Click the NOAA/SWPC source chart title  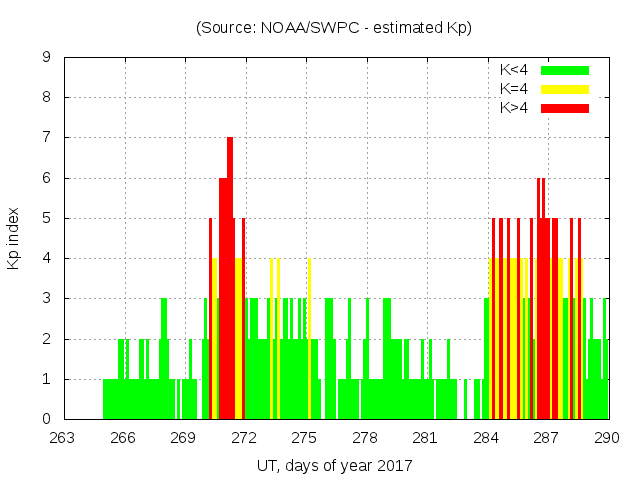[334, 28]
